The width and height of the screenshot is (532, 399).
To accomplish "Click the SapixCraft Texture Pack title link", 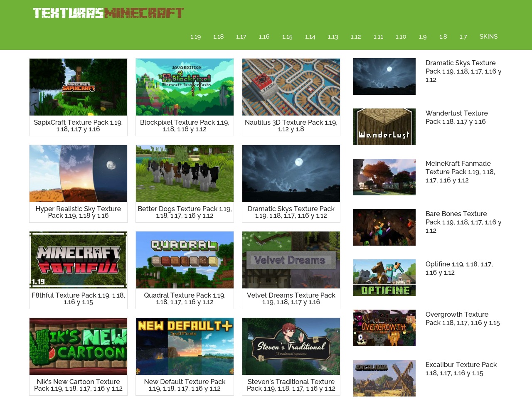I will pos(78,126).
